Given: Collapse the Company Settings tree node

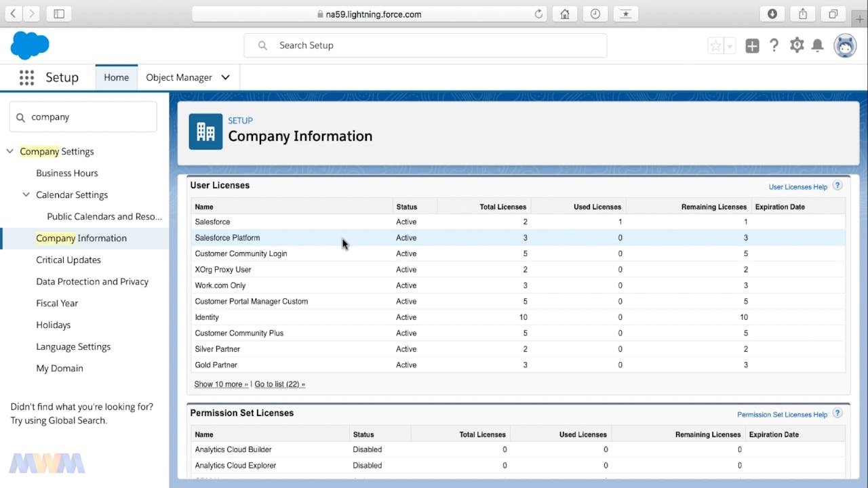Looking at the screenshot, I should click(x=10, y=151).
